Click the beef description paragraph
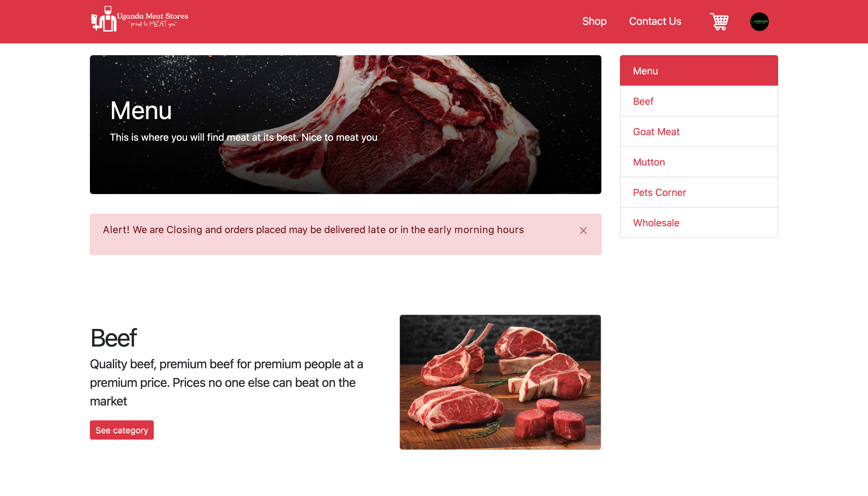 click(226, 382)
